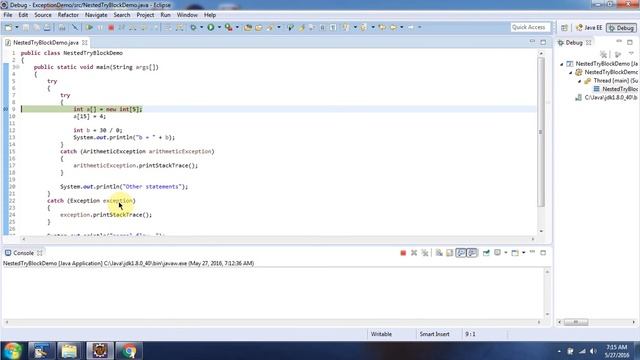Open the Search menu
The height and width of the screenshot is (360, 640).
[122, 15]
